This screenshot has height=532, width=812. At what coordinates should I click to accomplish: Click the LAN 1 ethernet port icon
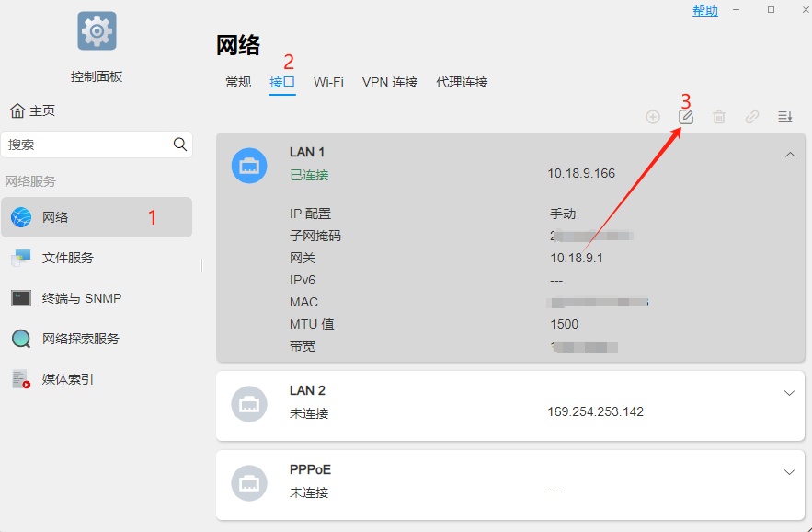[x=249, y=166]
